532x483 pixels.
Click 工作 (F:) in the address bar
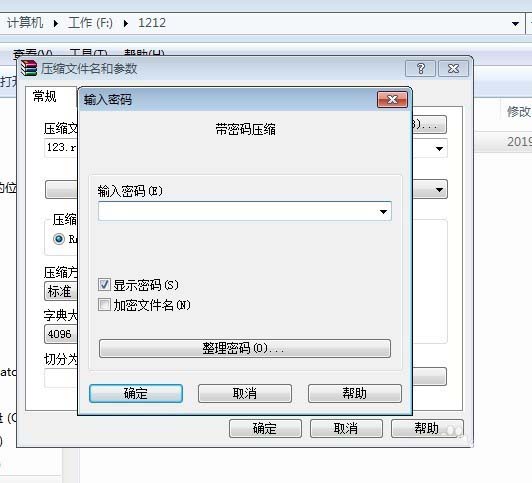coord(90,23)
